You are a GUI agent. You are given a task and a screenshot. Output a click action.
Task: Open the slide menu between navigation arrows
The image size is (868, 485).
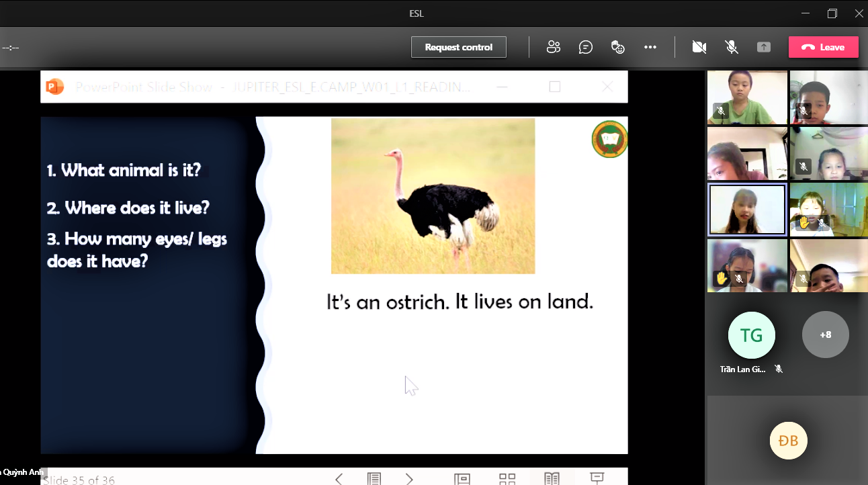pyautogui.click(x=374, y=478)
